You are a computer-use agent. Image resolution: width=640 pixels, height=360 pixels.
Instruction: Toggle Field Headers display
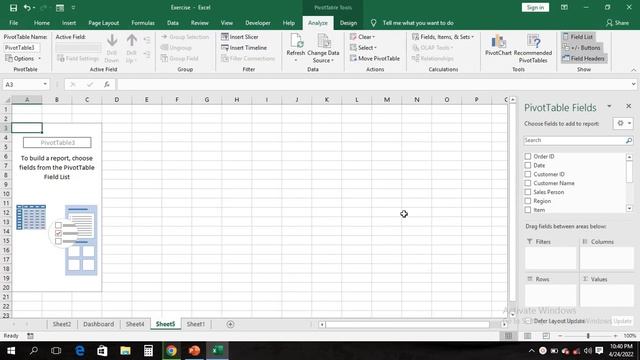point(584,58)
